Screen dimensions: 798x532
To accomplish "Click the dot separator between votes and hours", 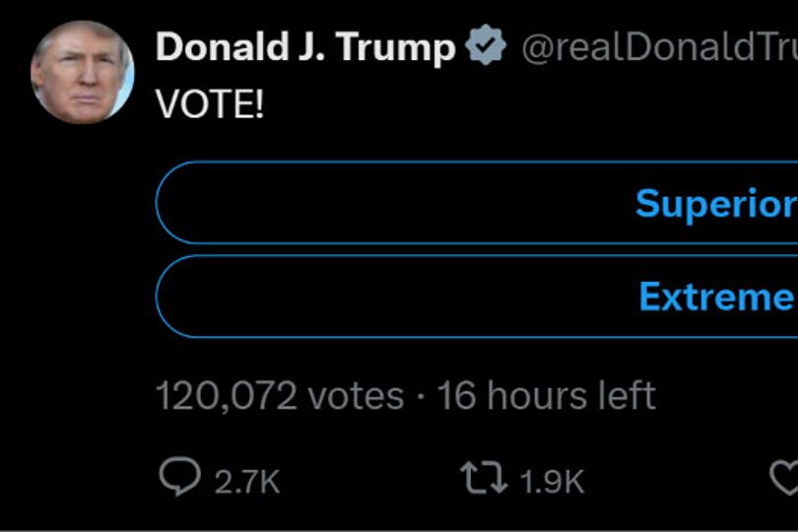I will point(421,397).
